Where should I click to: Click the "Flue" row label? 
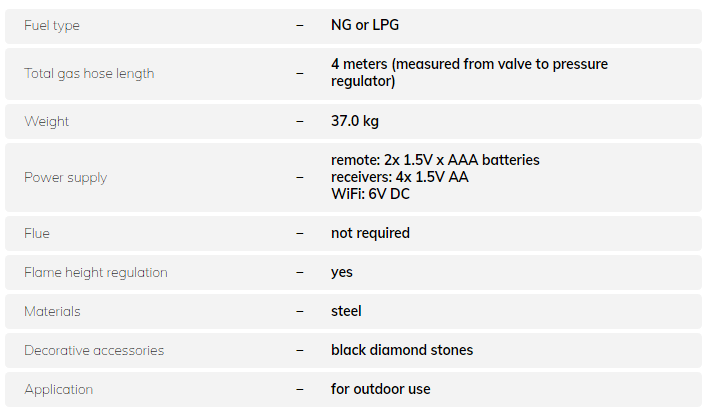click(37, 233)
